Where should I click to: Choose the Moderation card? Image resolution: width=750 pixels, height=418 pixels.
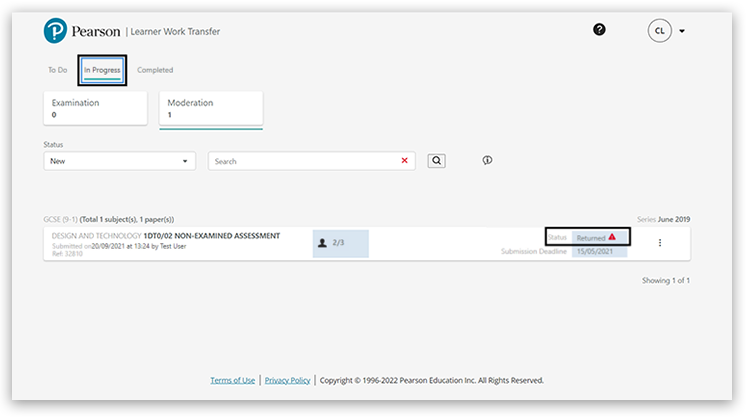point(210,109)
